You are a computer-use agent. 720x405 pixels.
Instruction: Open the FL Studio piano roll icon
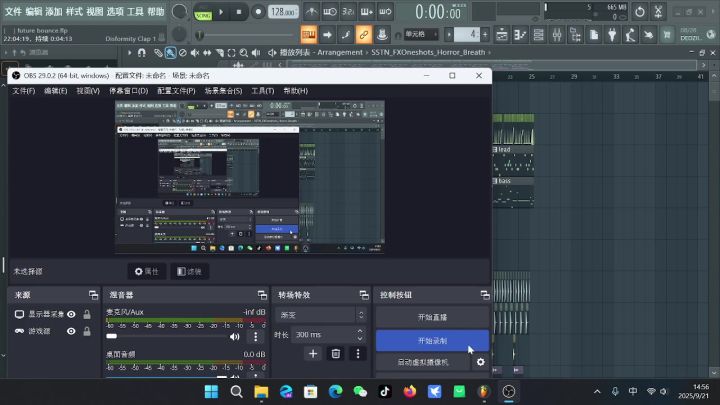point(520,34)
